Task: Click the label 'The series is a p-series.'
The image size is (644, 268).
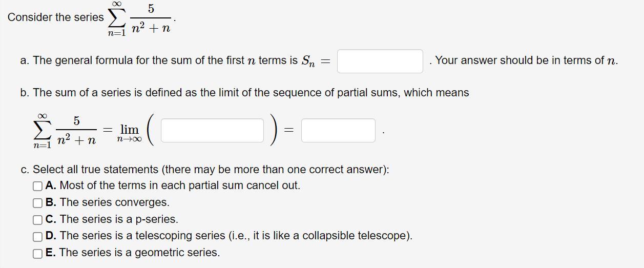Action: point(119,219)
